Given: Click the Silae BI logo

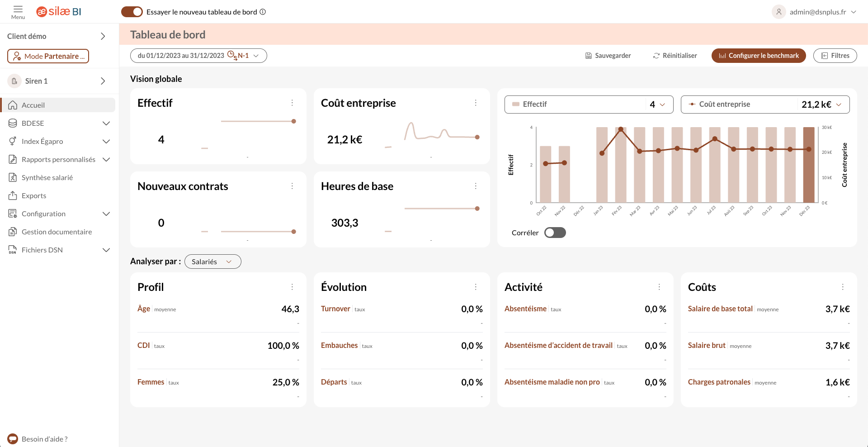Looking at the screenshot, I should point(59,12).
